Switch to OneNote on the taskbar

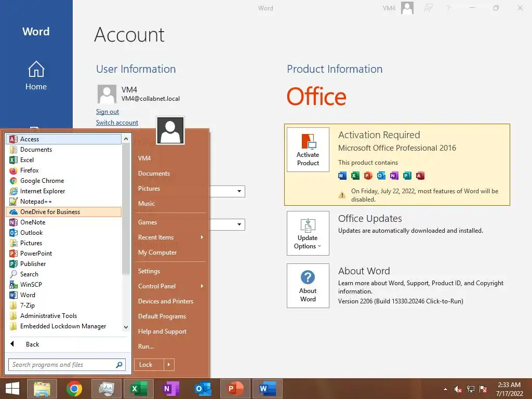pyautogui.click(x=170, y=389)
